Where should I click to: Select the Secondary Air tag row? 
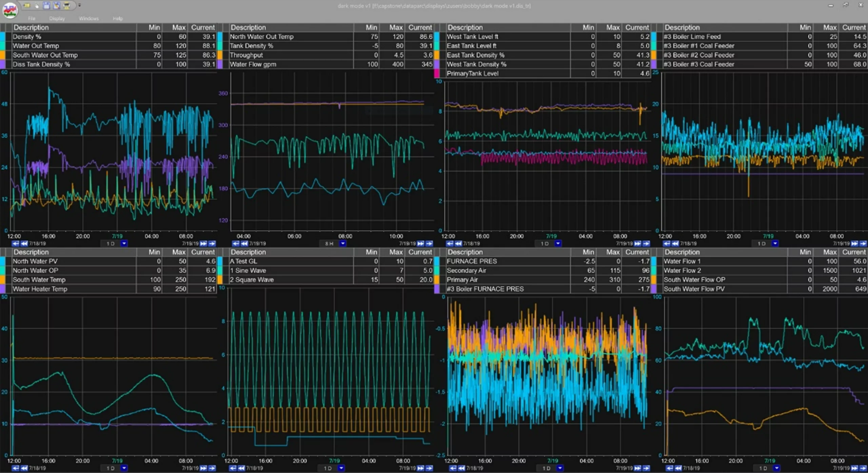(x=542, y=271)
